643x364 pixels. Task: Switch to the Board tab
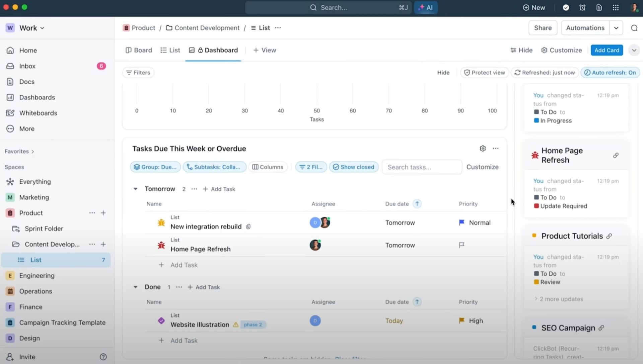[x=139, y=50]
